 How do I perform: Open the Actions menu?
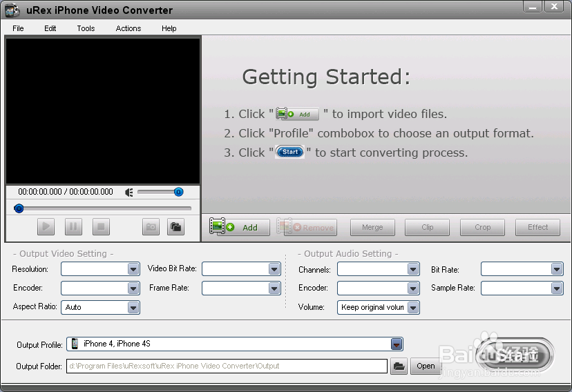coord(128,28)
